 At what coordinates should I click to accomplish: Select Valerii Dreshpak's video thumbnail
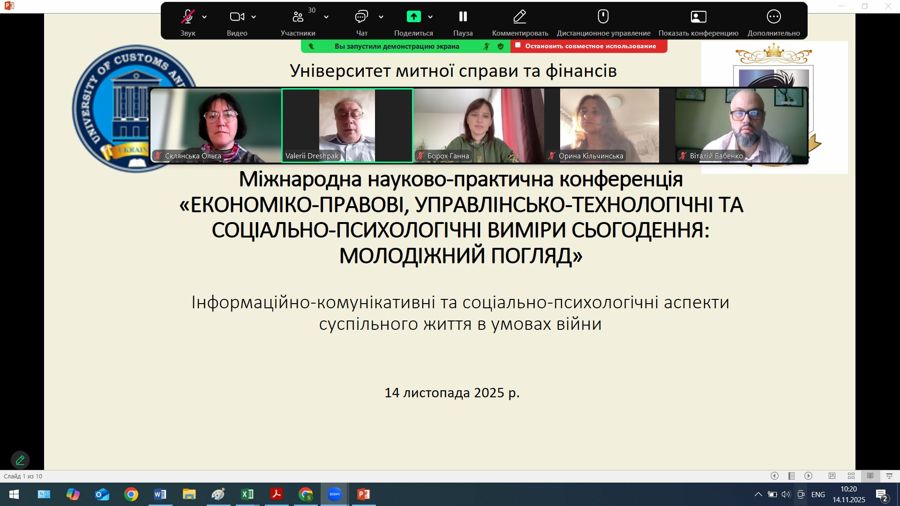[347, 125]
